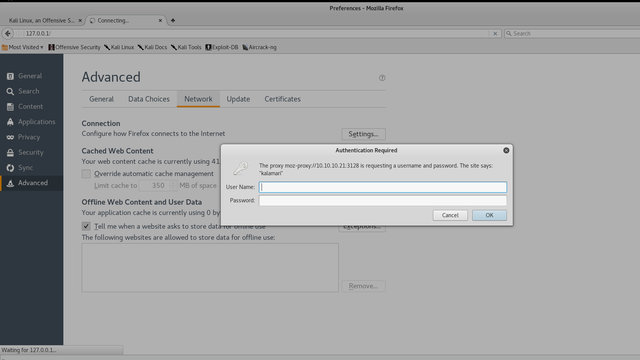Select Advanced in preferences sidebar

[x=31, y=183]
